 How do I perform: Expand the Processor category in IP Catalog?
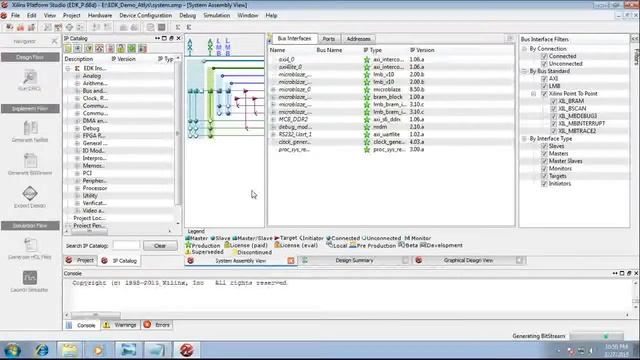(77, 188)
